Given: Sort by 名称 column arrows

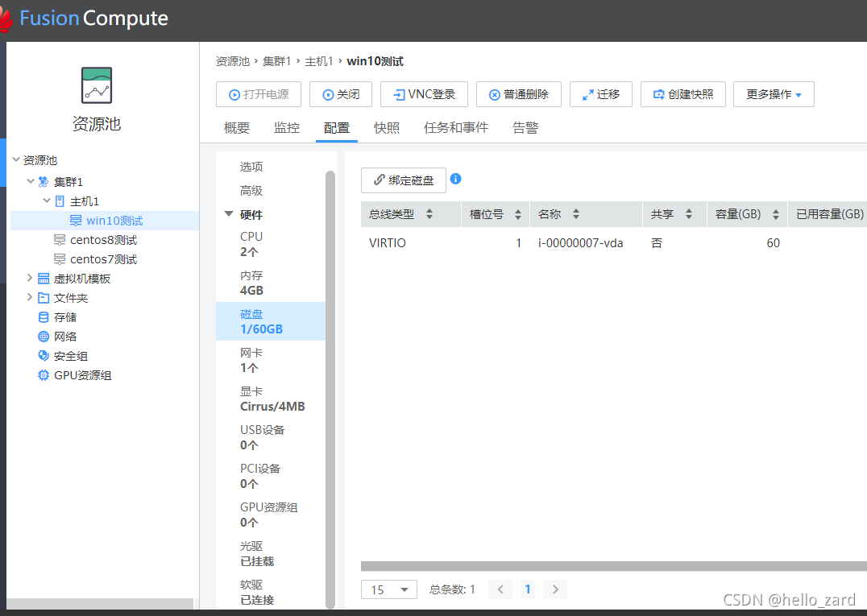Looking at the screenshot, I should click(x=576, y=214).
